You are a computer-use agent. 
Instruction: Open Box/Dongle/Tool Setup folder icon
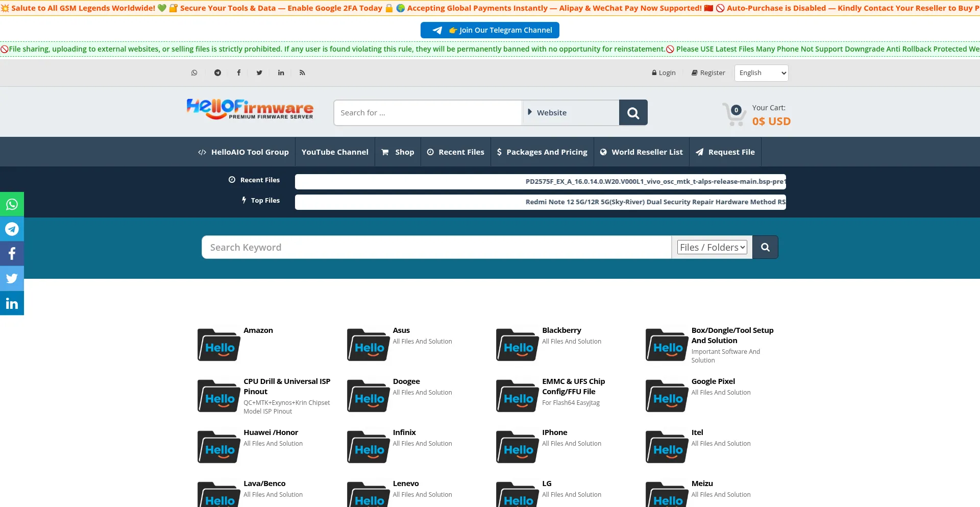click(x=667, y=345)
